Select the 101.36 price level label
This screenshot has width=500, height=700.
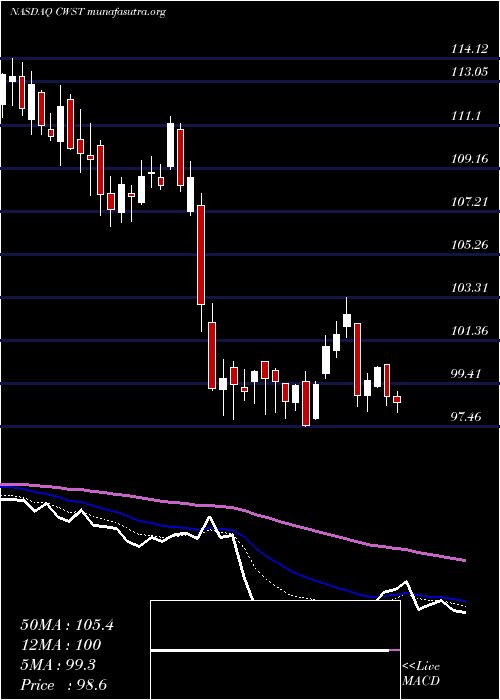pyautogui.click(x=469, y=331)
